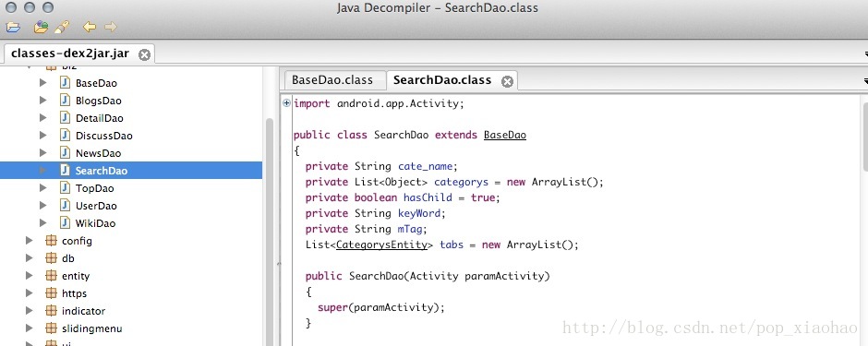This screenshot has height=346, width=868.
Task: Click the DiscussDao class file icon
Action: click(x=65, y=136)
